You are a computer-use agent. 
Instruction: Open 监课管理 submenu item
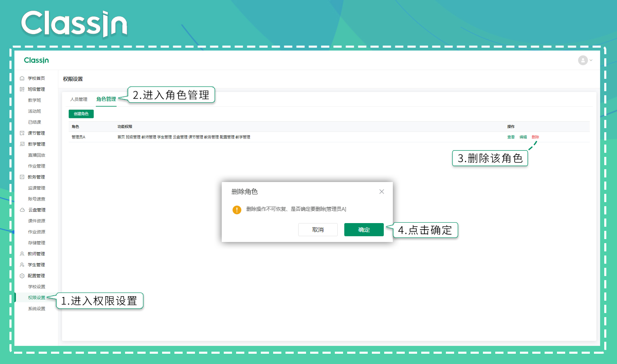(37, 188)
